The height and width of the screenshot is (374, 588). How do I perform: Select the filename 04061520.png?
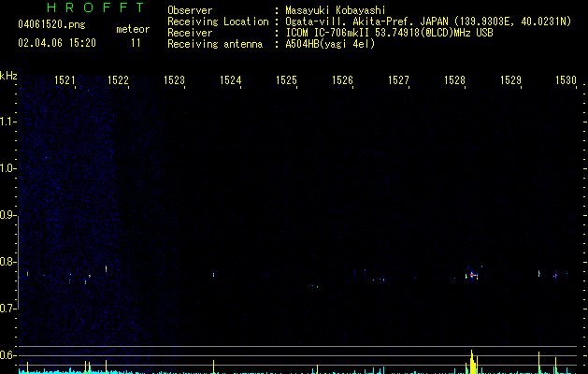tap(51, 25)
